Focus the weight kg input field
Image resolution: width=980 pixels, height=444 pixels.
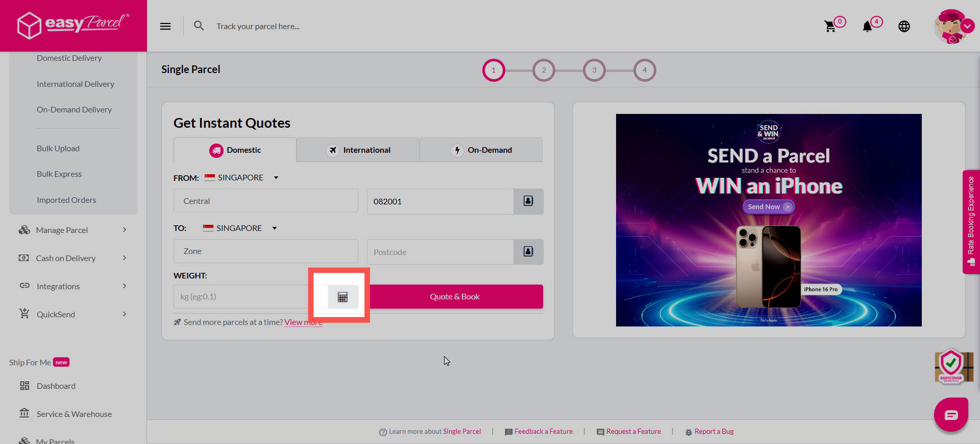251,297
